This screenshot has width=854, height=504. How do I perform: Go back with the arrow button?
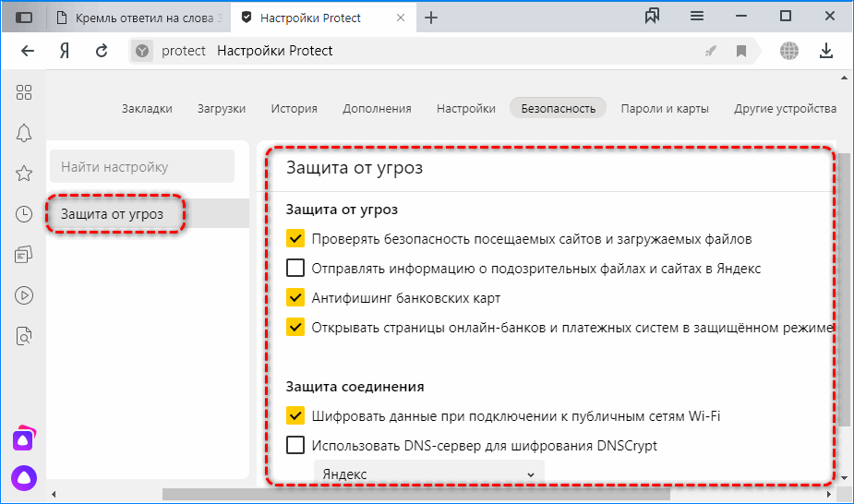click(x=27, y=51)
